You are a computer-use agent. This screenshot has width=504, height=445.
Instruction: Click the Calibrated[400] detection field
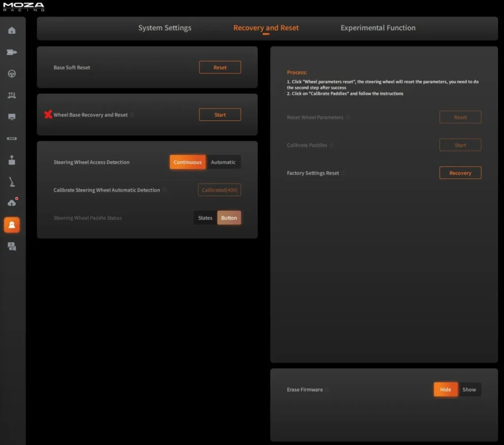220,190
